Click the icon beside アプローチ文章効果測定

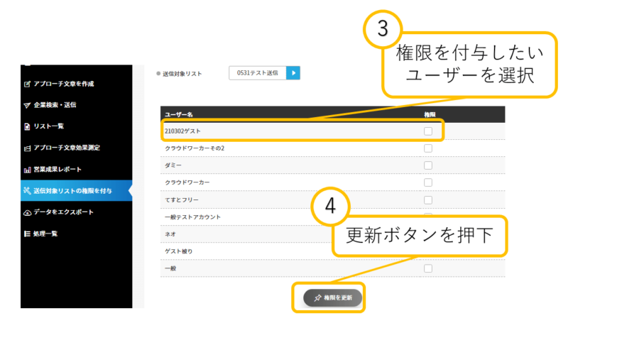click(28, 148)
